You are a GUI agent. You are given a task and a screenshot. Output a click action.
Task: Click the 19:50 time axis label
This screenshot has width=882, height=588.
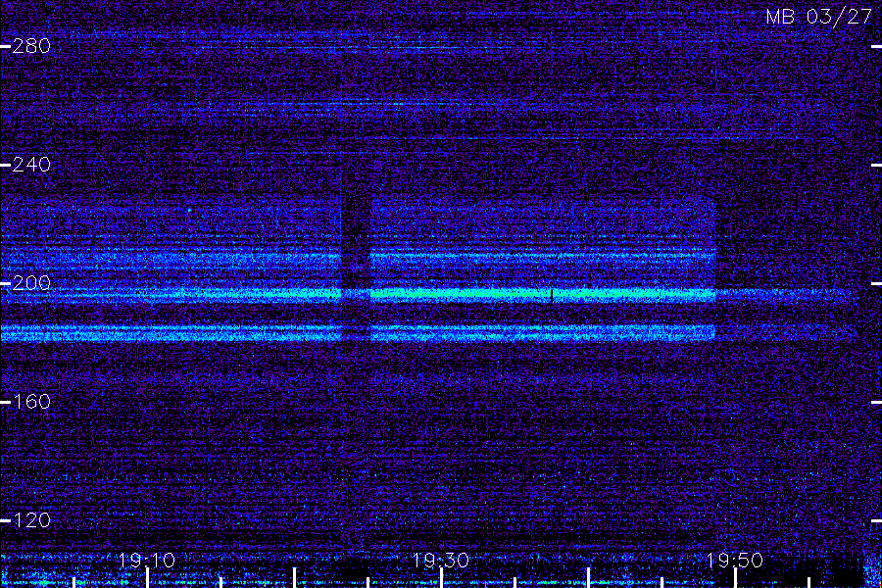[735, 560]
